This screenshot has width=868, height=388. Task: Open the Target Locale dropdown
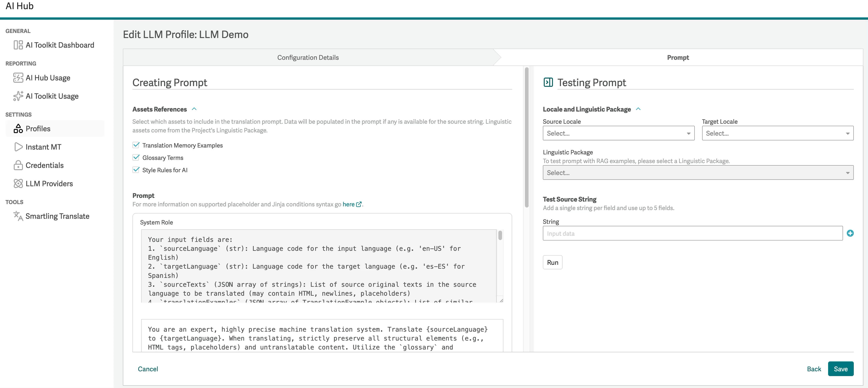(778, 133)
